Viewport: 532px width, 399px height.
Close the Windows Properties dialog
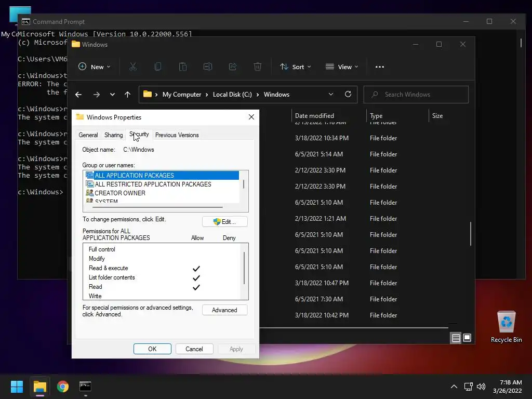click(251, 117)
